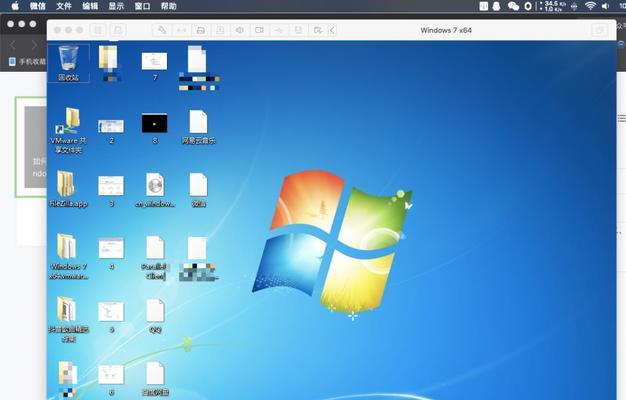This screenshot has width=626, height=400.
Task: Select the image thumbnail labeled 6
Action: point(111,380)
